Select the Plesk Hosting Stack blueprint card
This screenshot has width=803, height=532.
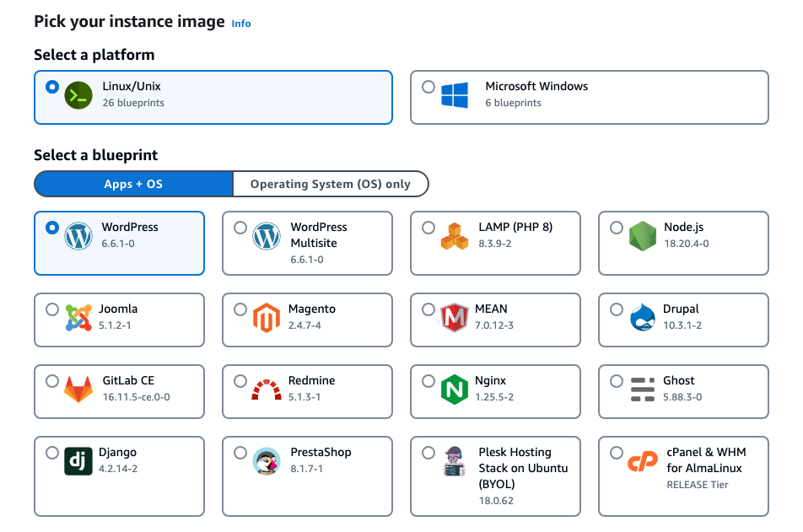(x=495, y=476)
